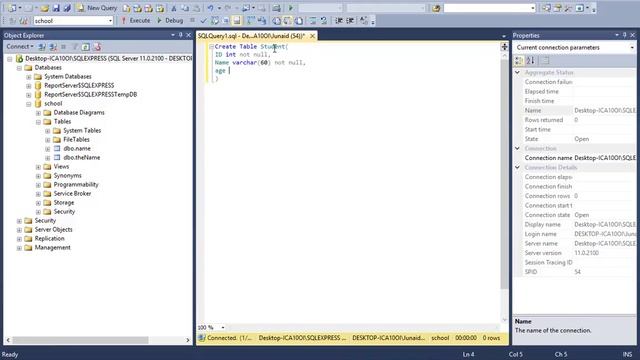This screenshot has width=640, height=360.
Task: Toggle Auto Hide pin on Object Explorer
Action: (x=180, y=35)
